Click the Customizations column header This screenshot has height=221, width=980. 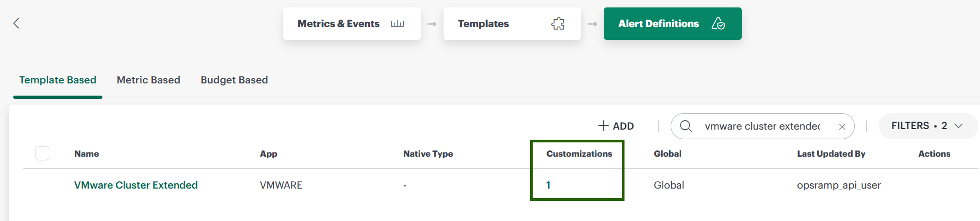click(x=579, y=154)
